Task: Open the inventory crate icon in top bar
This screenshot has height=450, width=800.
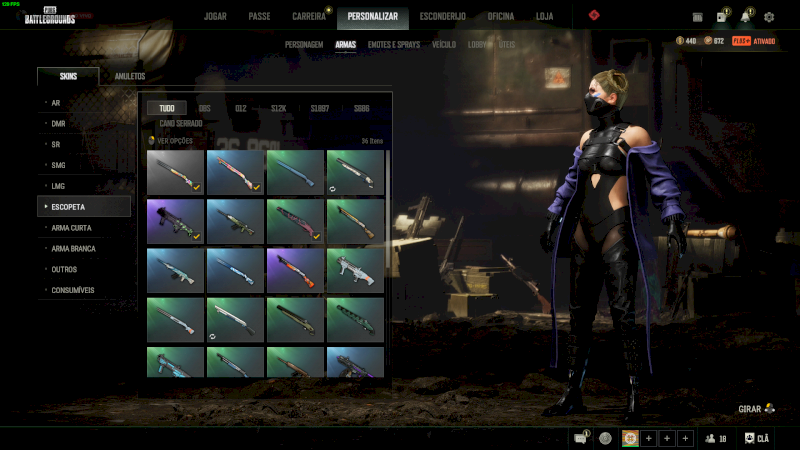Action: tap(722, 16)
